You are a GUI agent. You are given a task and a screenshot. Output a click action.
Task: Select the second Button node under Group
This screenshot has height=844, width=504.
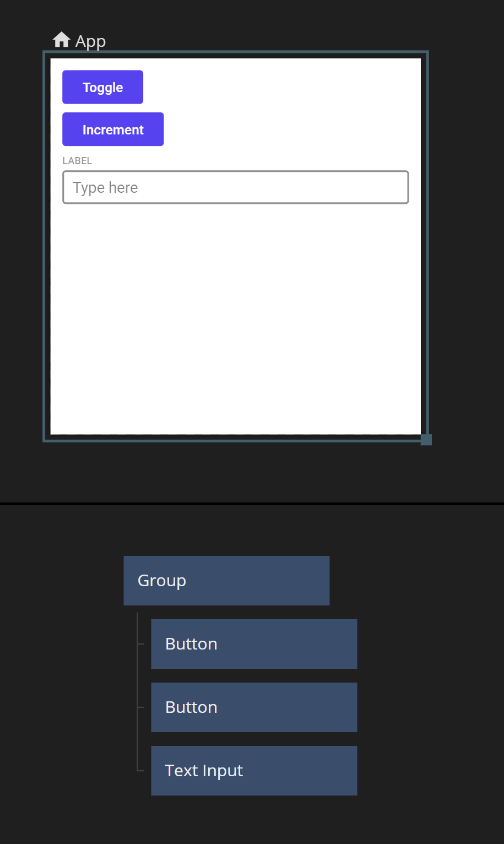pyautogui.click(x=254, y=707)
